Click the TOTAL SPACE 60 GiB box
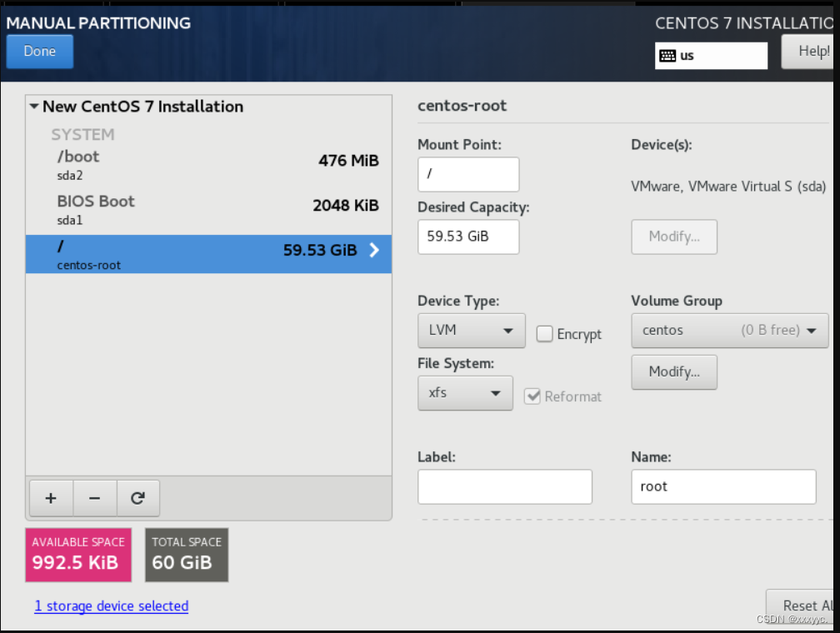This screenshot has width=840, height=633. point(187,555)
